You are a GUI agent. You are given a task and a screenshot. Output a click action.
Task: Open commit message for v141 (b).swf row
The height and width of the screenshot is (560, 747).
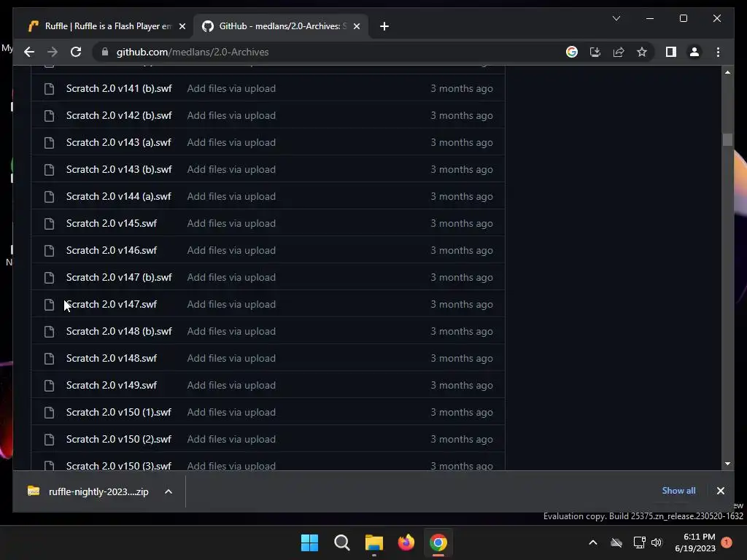coord(231,88)
